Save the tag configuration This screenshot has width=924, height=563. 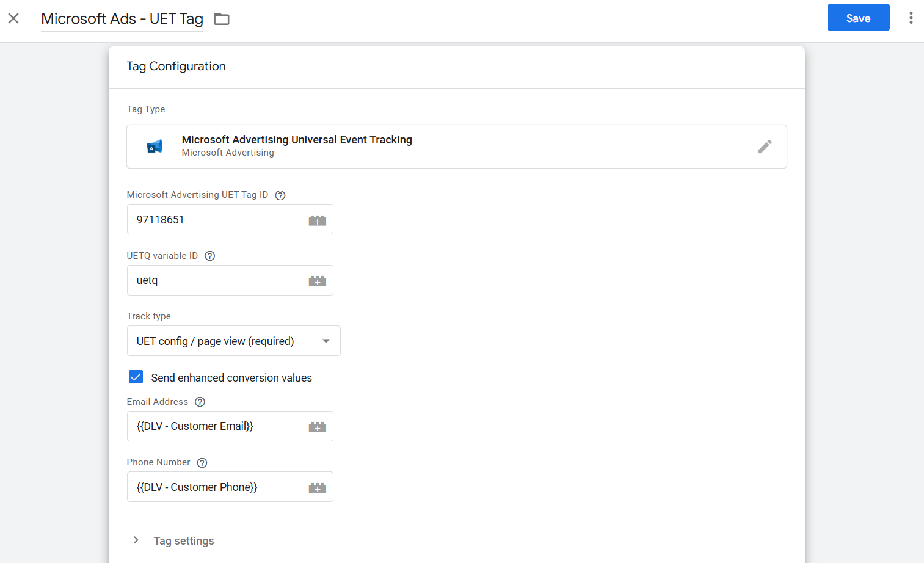tap(857, 18)
